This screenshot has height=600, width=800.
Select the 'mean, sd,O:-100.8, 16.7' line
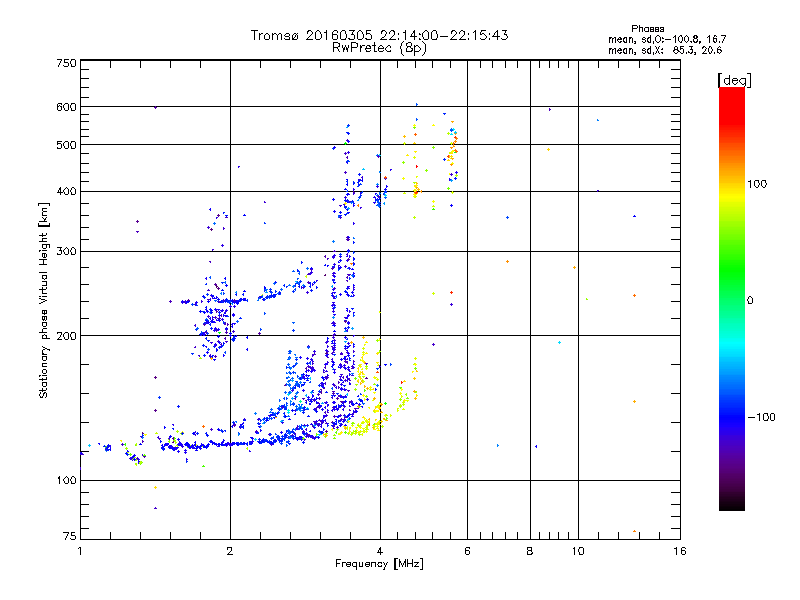pos(667,39)
